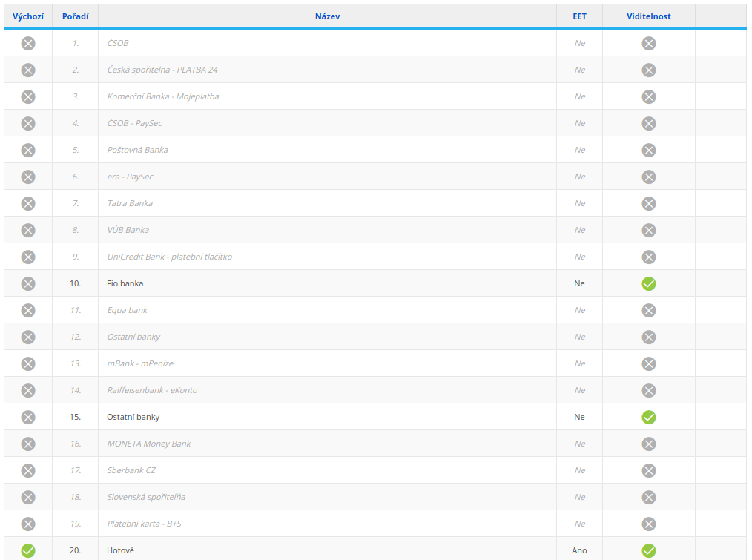Hide Hotově using green visibility check

649,551
